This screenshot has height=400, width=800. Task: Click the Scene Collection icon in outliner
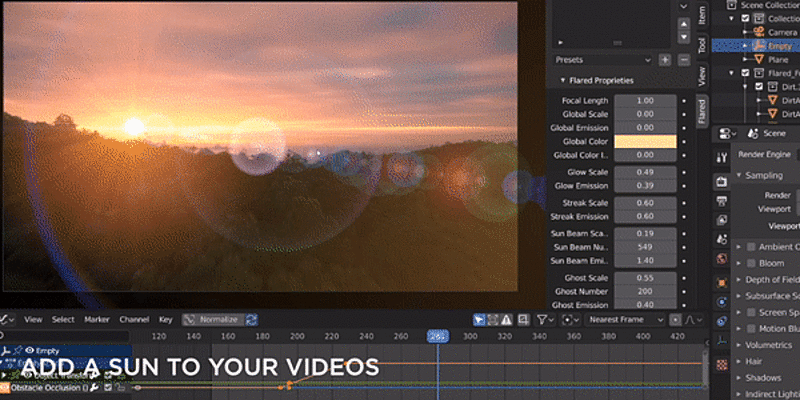tap(732, 5)
